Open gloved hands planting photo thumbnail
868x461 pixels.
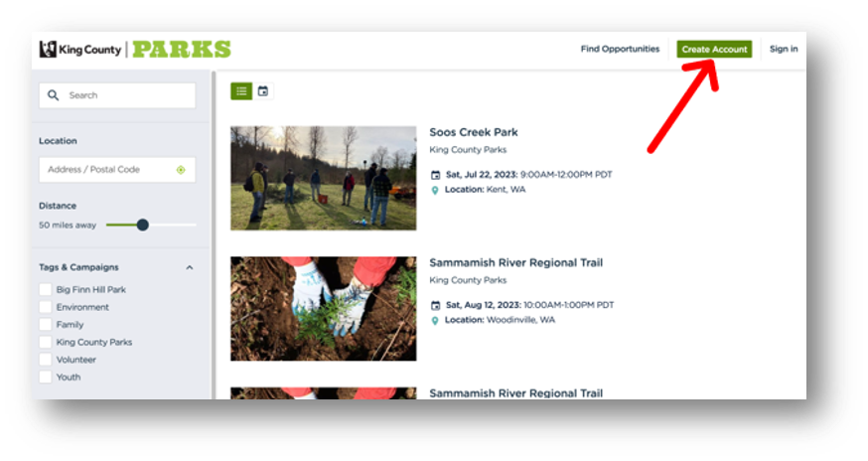click(324, 309)
